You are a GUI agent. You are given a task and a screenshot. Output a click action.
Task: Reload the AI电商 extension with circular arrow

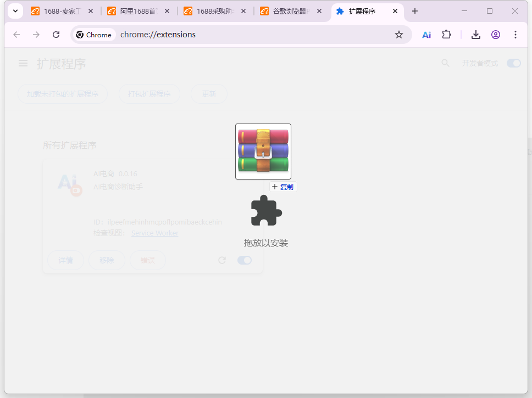(x=222, y=260)
